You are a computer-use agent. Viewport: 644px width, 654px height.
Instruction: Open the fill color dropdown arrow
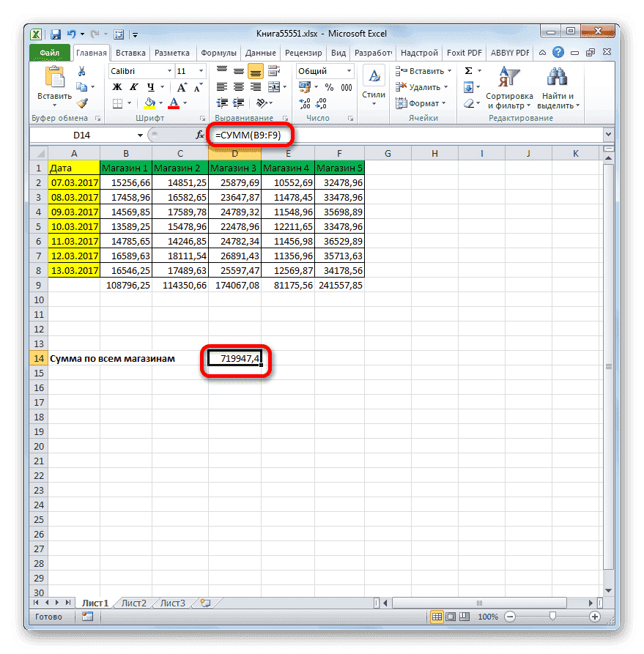160,103
